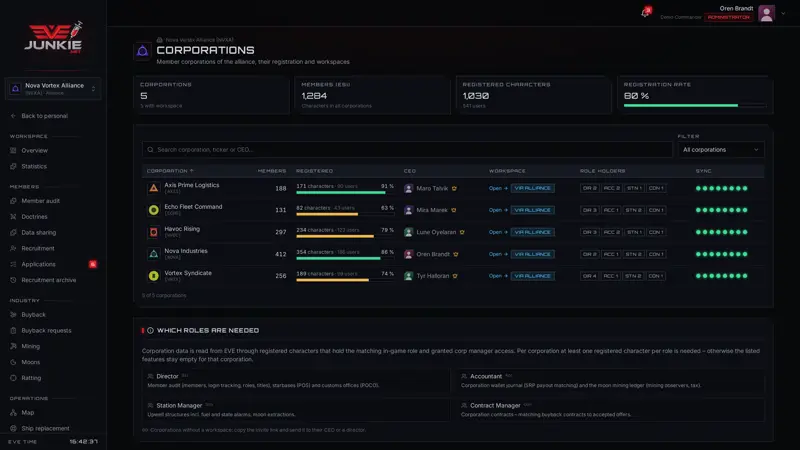Click the Axis Prime Logistics logo icon
800x450 pixels.
pos(154,188)
